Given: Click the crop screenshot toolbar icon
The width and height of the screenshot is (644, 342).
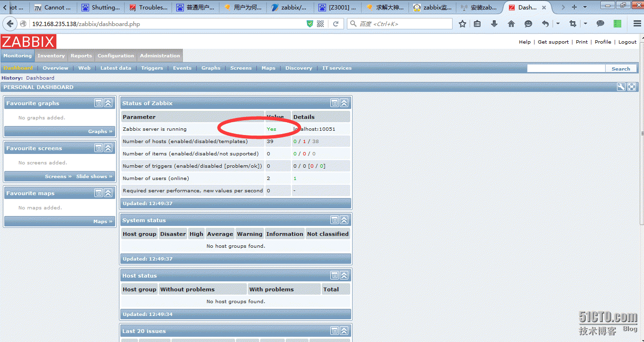Looking at the screenshot, I should (x=573, y=24).
